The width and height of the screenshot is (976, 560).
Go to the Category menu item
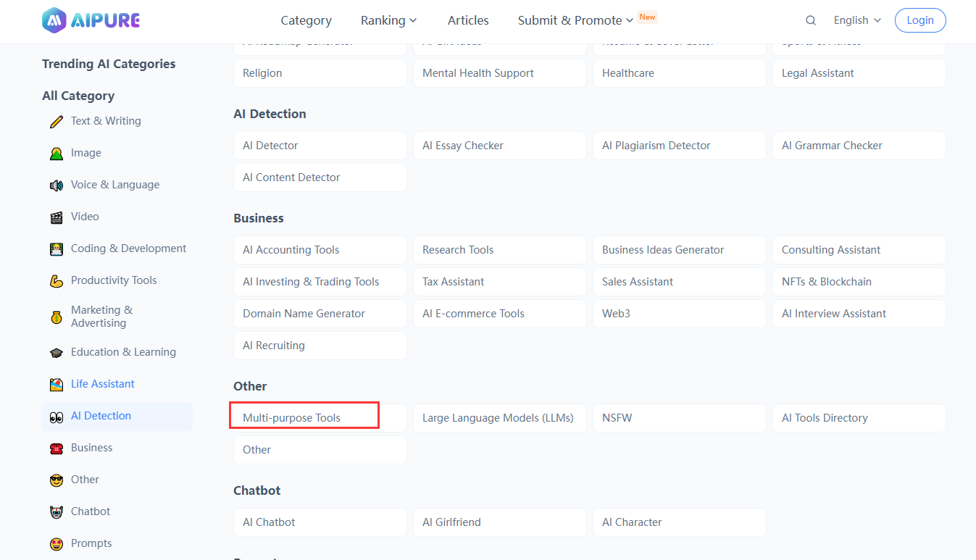click(x=306, y=20)
